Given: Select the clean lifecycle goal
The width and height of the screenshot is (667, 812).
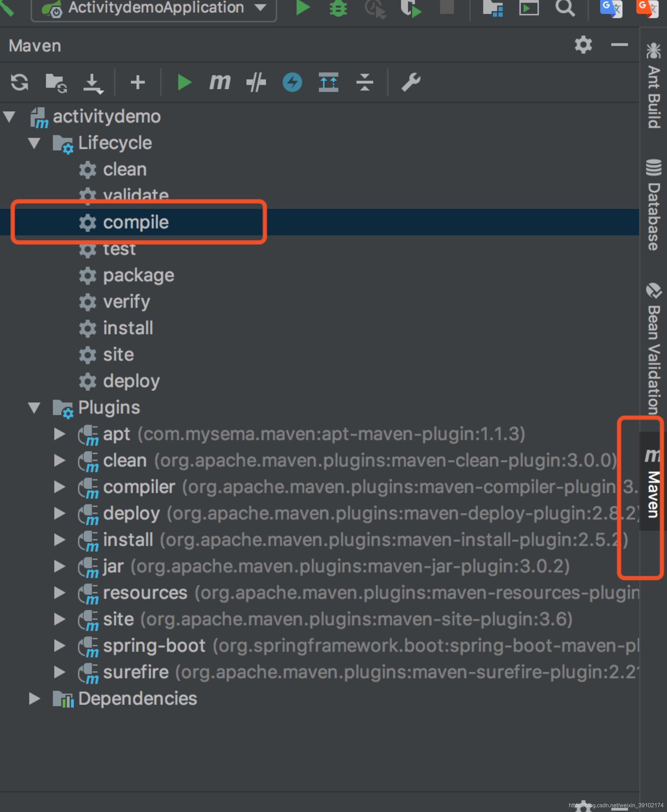Looking at the screenshot, I should pos(320,170).
